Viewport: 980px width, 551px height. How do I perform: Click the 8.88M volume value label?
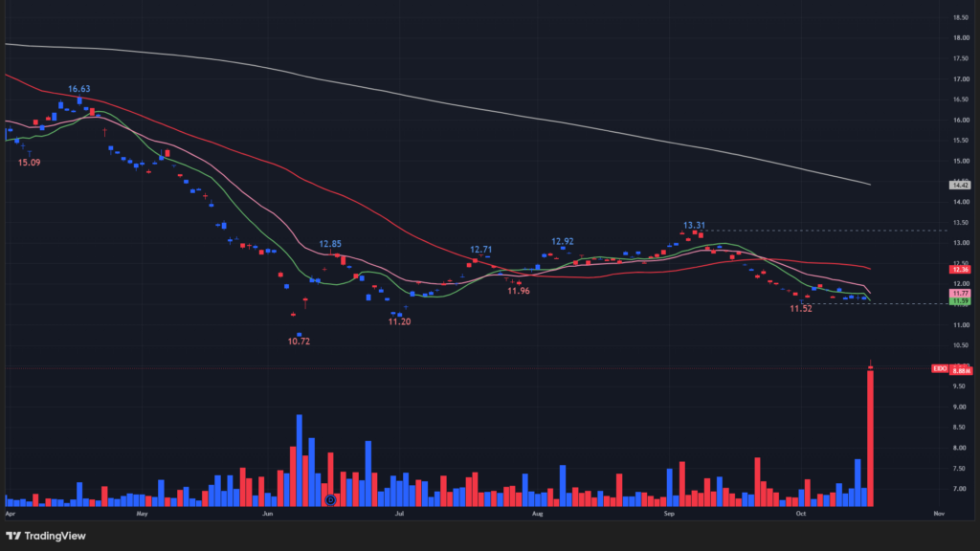click(961, 371)
